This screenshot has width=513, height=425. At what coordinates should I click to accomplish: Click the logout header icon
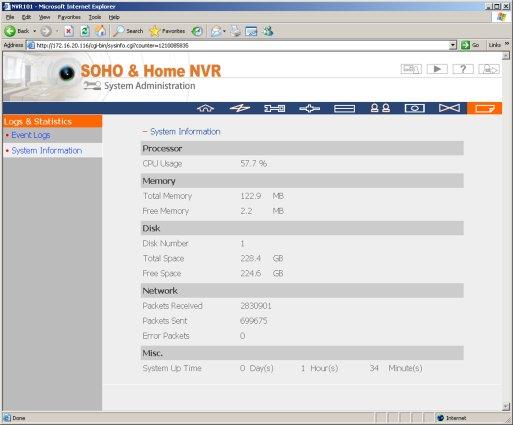click(x=489, y=69)
